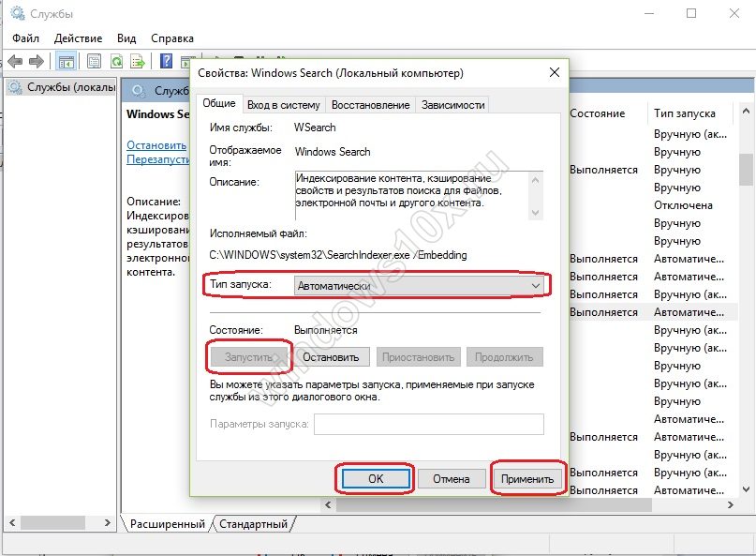Switch to the Восстановление tab

pos(370,105)
